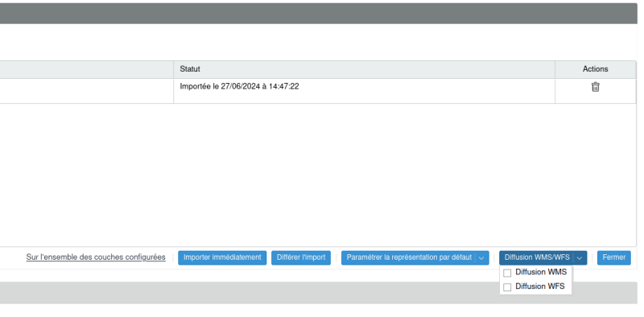Select the Statut column header
The width and height of the screenshot is (644, 317).
click(365, 69)
